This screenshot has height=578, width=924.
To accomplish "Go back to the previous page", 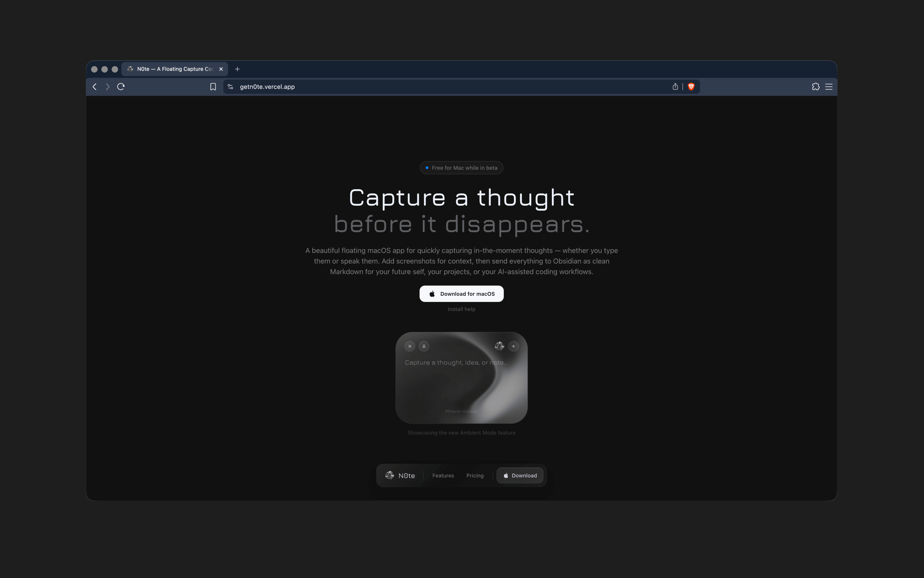I will [x=95, y=87].
